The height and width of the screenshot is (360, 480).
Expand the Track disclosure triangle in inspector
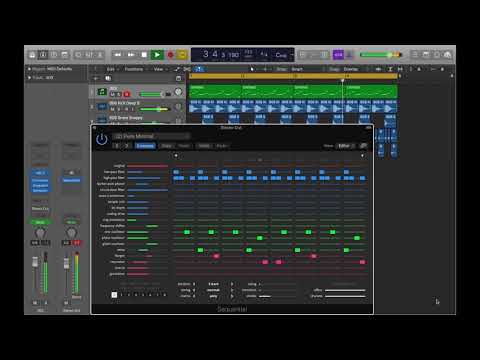[29, 77]
